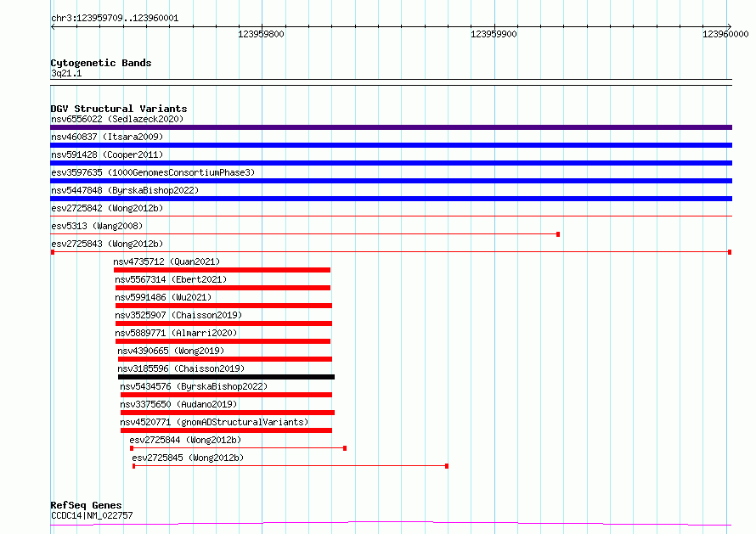This screenshot has height=534, width=756.
Task: Click the blue bar under nsv460837
Action: (391, 145)
